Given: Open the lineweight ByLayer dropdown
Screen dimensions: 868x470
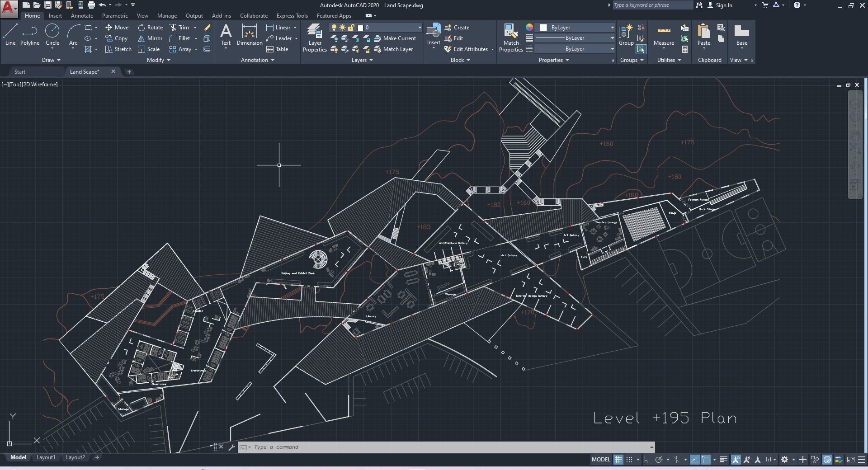Looking at the screenshot, I should (575, 38).
